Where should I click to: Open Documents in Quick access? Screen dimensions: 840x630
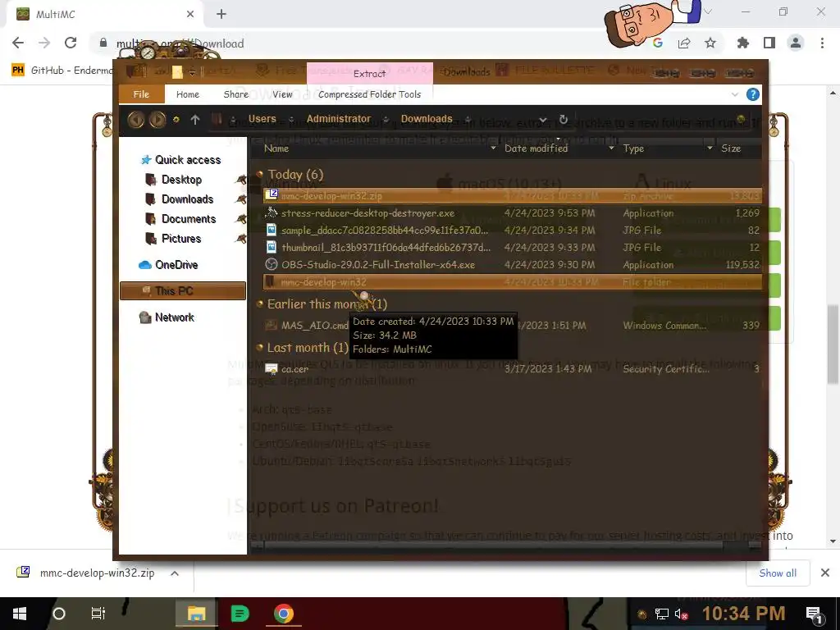[189, 219]
